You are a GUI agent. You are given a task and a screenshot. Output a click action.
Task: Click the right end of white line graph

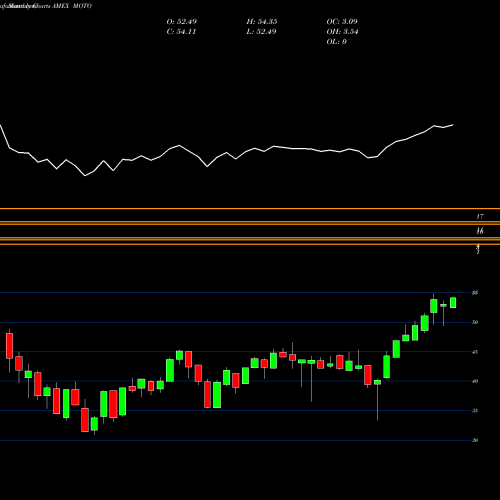coord(453,125)
